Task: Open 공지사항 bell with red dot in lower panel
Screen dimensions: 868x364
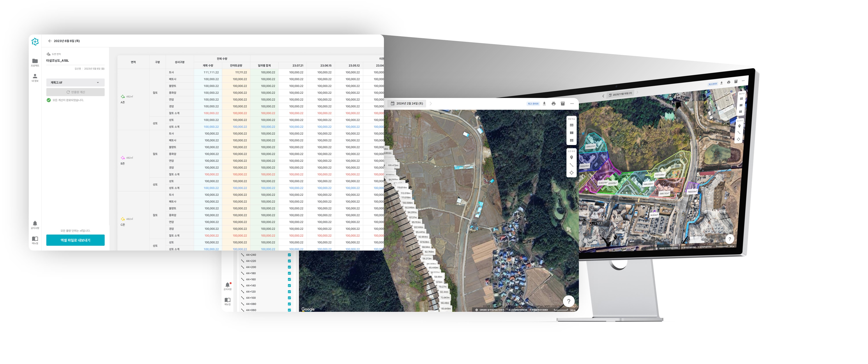Action: [x=228, y=286]
